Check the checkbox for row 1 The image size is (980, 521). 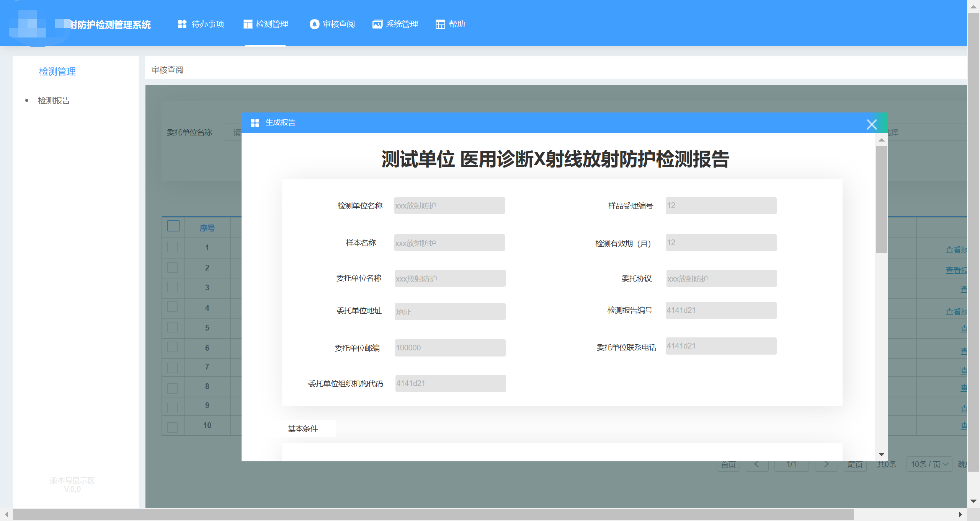pyautogui.click(x=173, y=247)
